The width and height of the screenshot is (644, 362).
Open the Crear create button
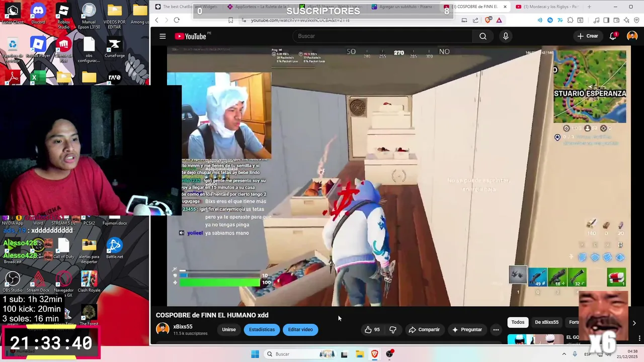(x=588, y=36)
